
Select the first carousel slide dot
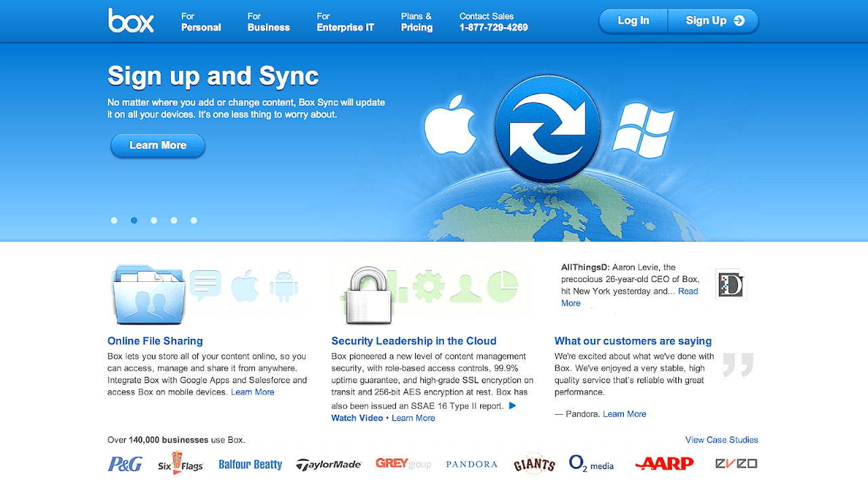pos(114,220)
